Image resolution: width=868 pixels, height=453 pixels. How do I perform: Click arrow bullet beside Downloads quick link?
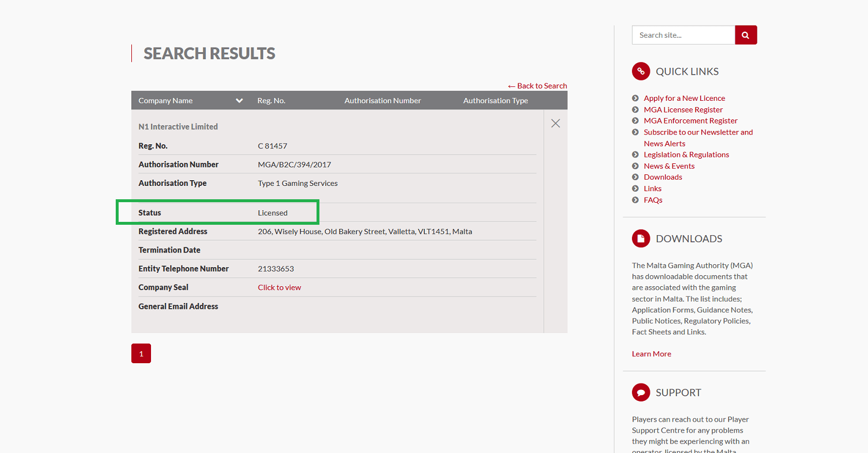[x=635, y=177]
